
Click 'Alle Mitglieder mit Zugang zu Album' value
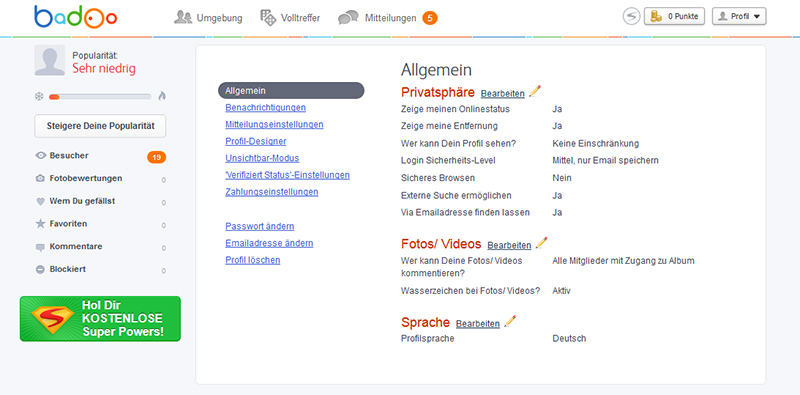tap(623, 261)
